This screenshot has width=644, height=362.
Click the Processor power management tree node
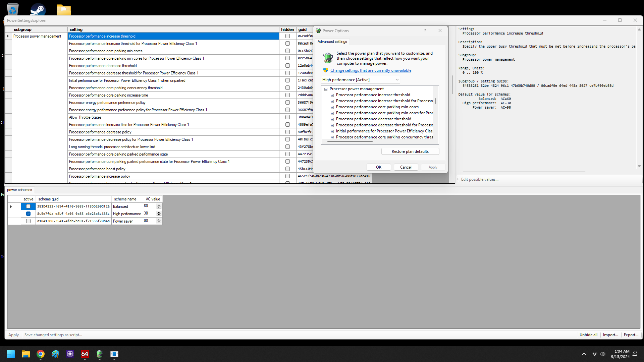[357, 88]
